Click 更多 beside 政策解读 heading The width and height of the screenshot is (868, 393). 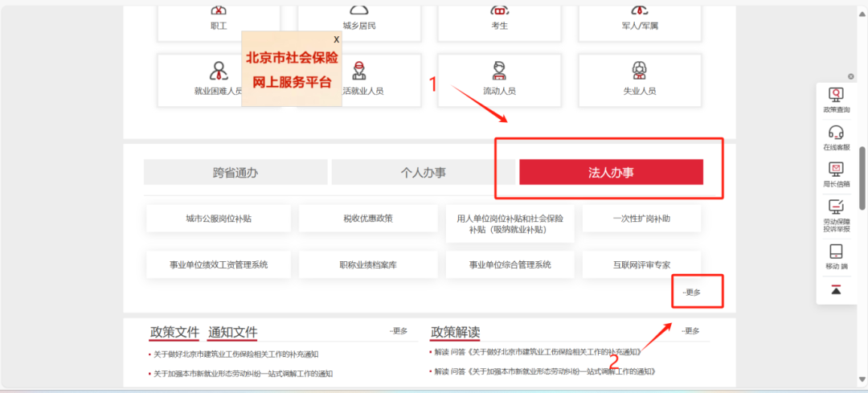point(690,331)
